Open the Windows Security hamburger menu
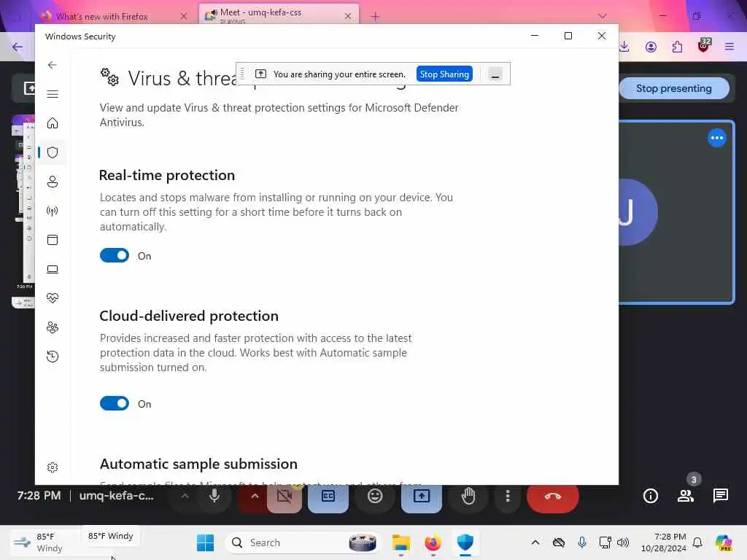 tap(53, 94)
